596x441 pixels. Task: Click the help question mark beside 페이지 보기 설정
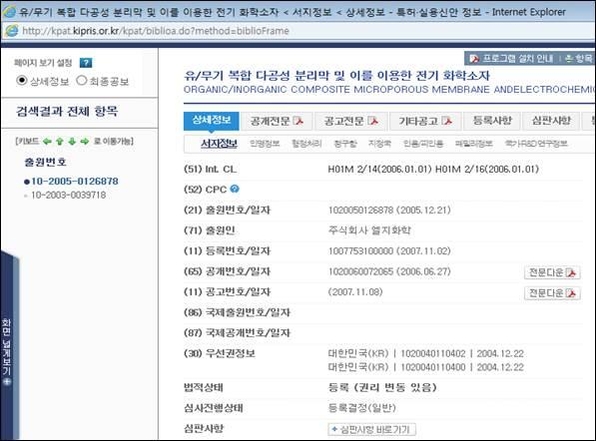[x=86, y=63]
